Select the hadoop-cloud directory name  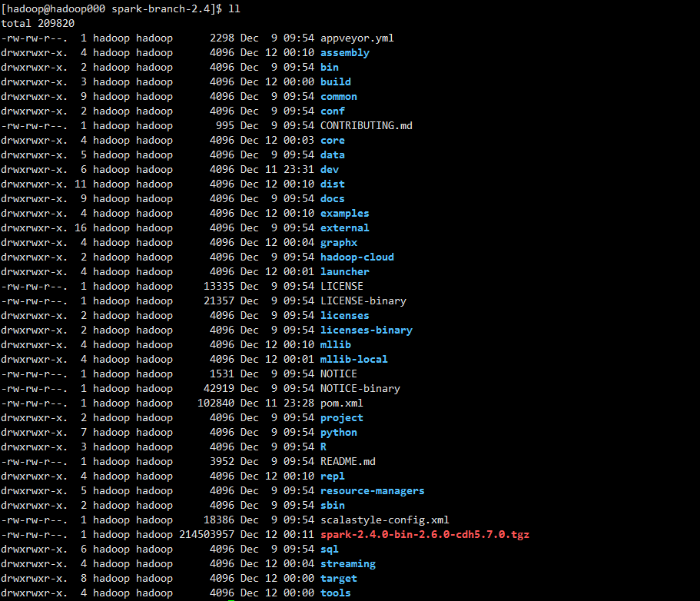(357, 257)
